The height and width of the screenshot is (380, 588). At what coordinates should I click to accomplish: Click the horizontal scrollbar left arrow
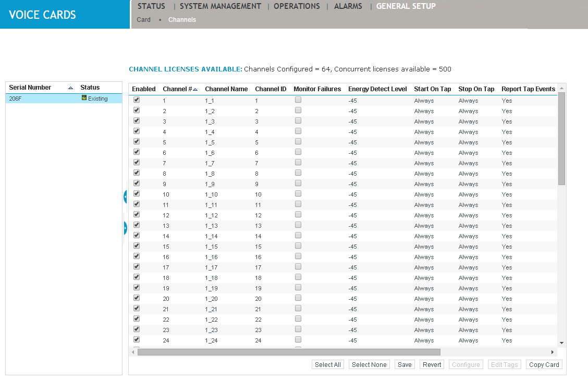(x=132, y=352)
